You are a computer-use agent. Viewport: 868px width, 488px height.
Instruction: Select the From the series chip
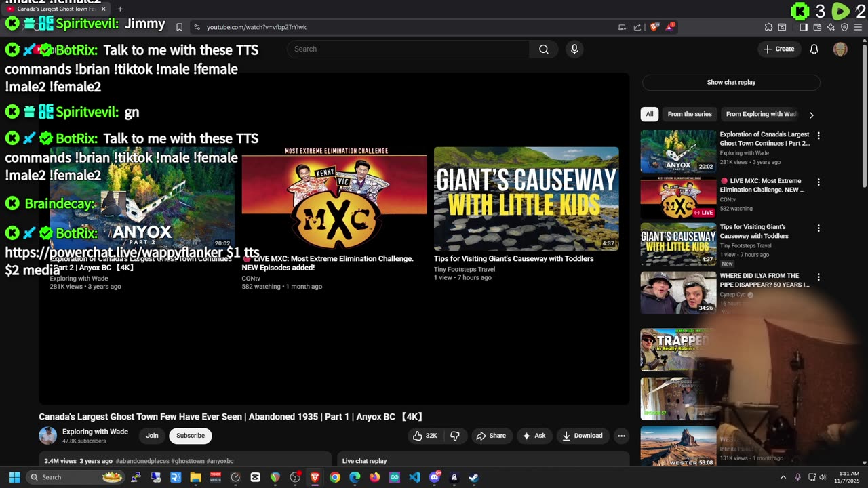pyautogui.click(x=690, y=114)
